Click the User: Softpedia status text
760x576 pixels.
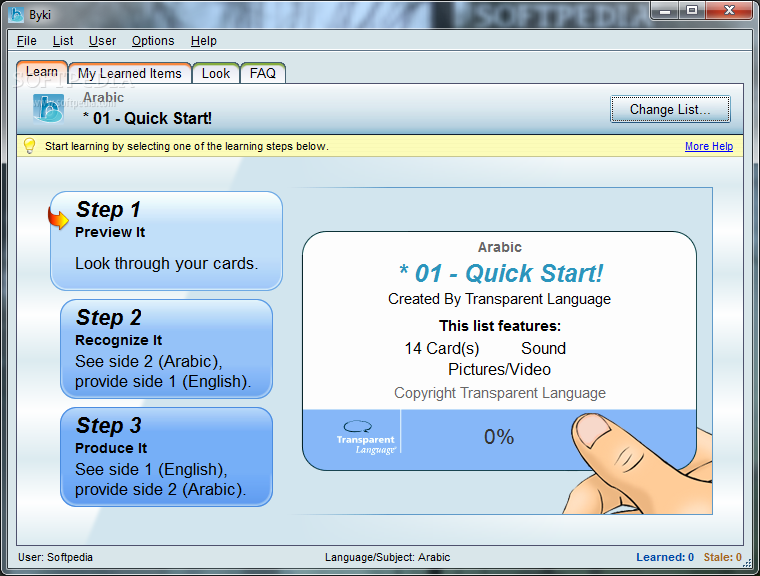click(55, 557)
